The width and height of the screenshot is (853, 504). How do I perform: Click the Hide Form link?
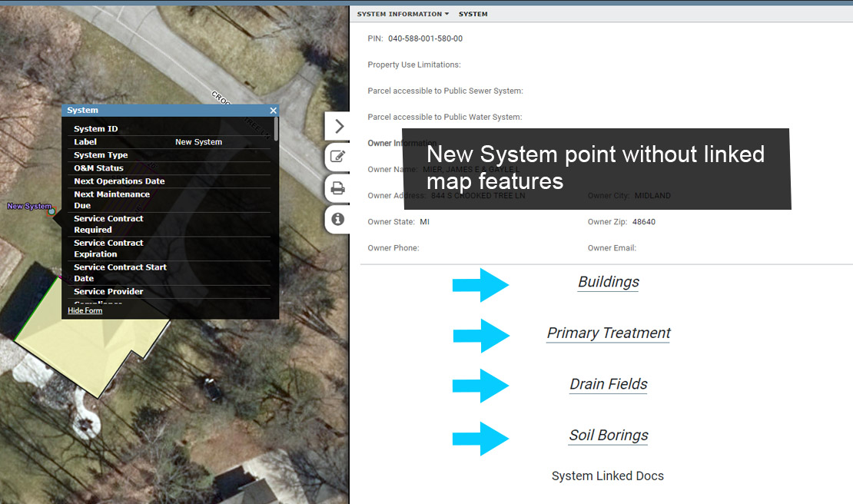click(85, 310)
